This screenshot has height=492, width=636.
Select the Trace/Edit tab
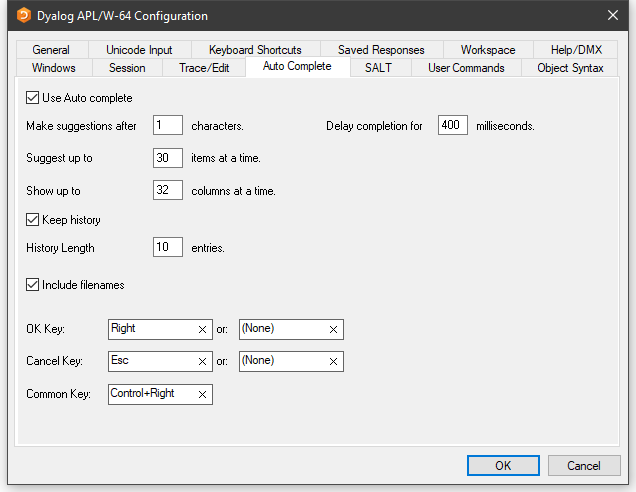(x=204, y=68)
